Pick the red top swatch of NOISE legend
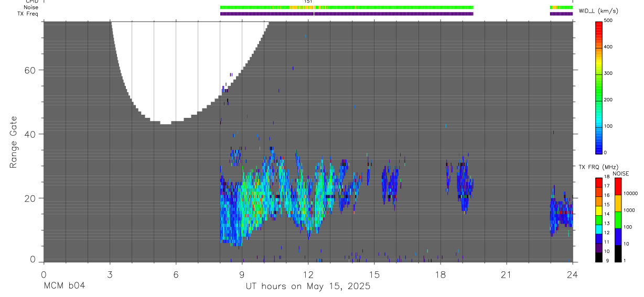This screenshot has height=297, width=644. (617, 186)
